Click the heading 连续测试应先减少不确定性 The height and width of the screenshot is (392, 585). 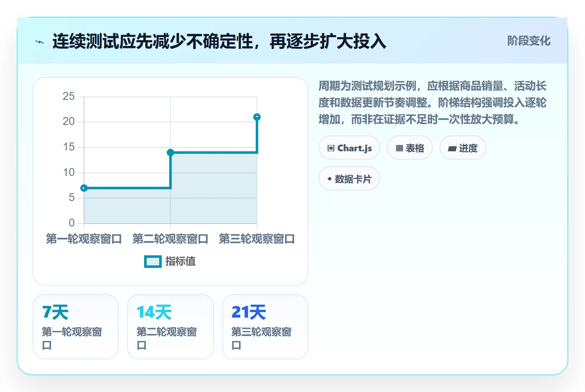[219, 41]
